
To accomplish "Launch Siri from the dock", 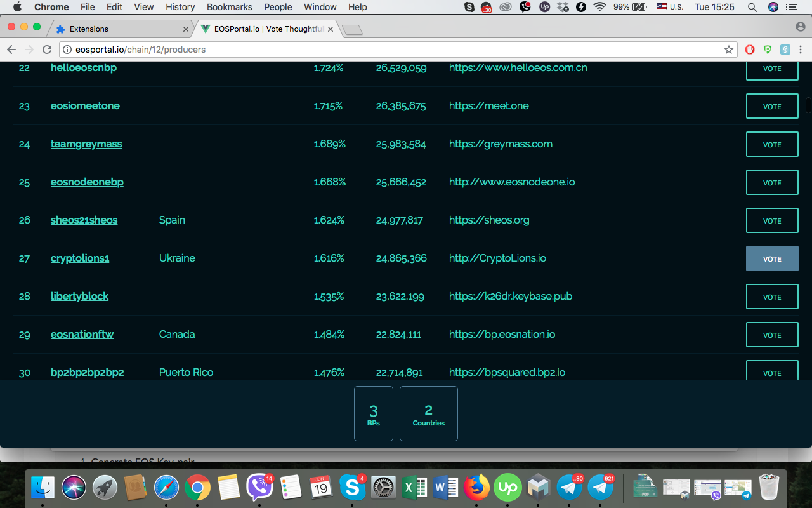I will pyautogui.click(x=74, y=488).
